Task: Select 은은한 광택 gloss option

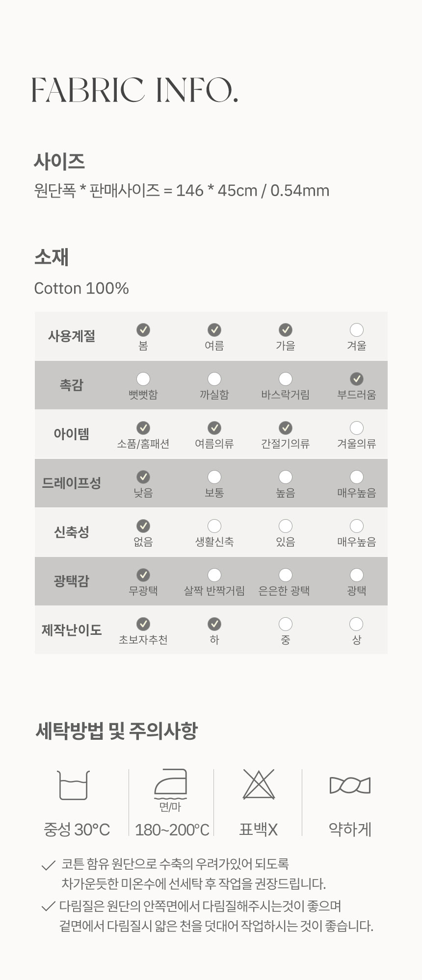Action: (285, 575)
